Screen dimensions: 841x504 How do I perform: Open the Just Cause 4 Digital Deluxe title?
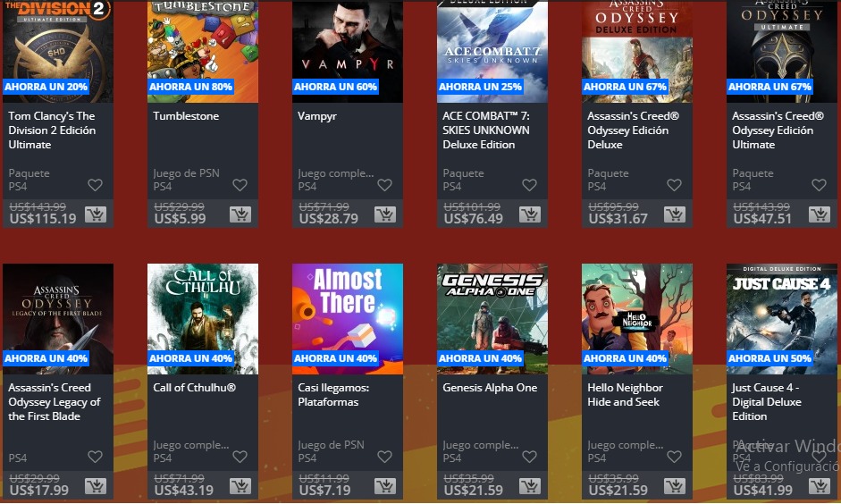coord(767,402)
